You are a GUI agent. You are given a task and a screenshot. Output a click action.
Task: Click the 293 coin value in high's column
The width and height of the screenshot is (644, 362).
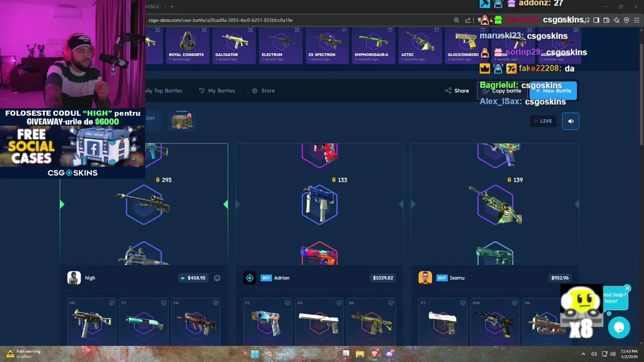point(164,180)
